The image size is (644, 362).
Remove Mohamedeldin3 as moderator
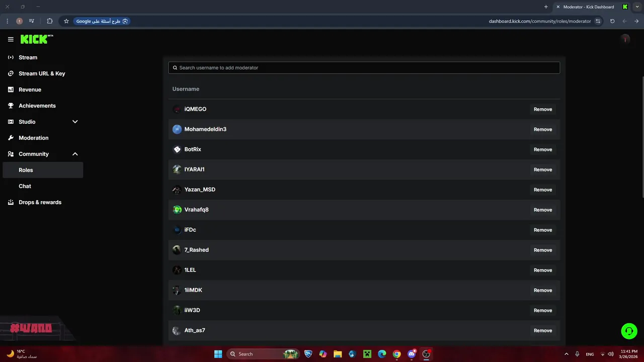point(543,129)
